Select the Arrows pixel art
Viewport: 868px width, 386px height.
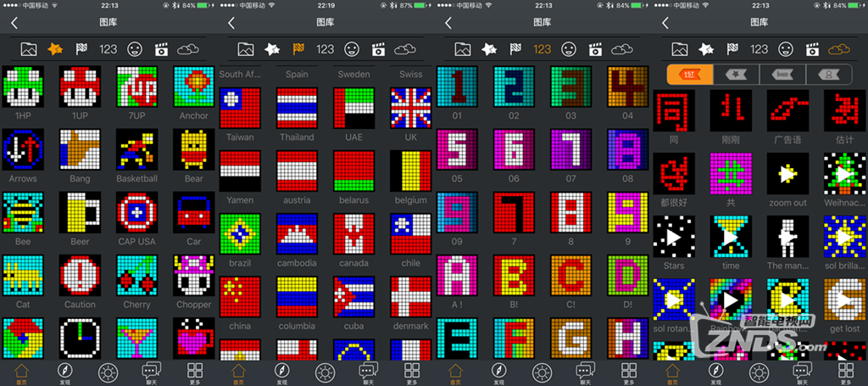tap(23, 149)
